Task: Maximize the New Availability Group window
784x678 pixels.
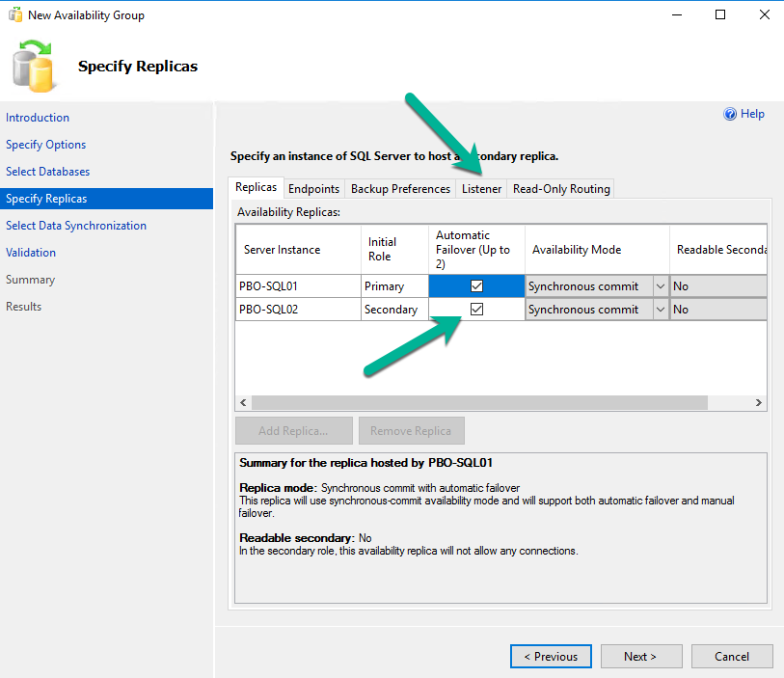Action: pyautogui.click(x=720, y=15)
